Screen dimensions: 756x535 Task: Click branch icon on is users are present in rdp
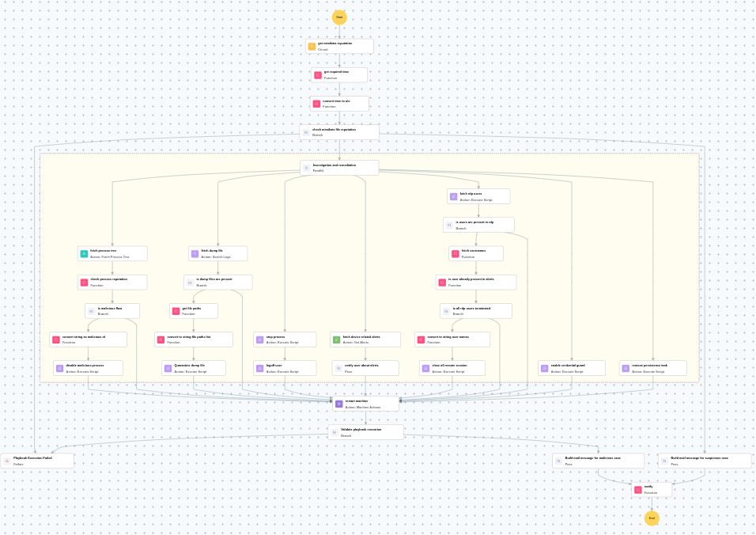[449, 226]
